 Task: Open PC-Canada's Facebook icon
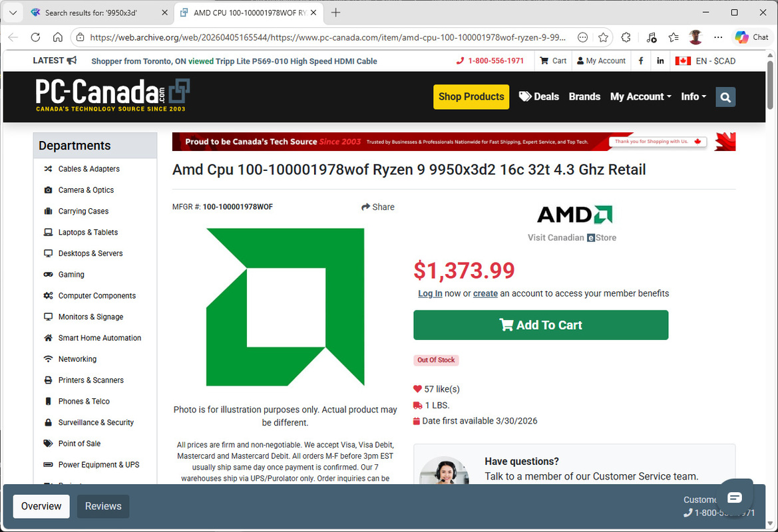tap(640, 61)
